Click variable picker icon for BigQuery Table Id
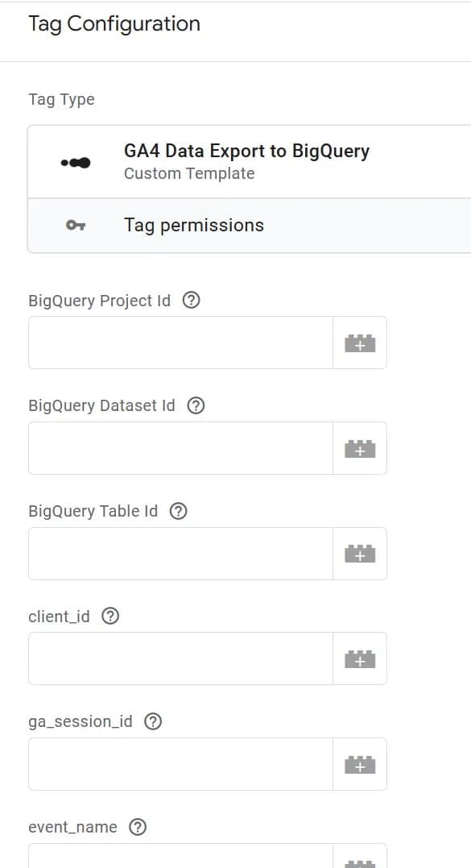Image resolution: width=471 pixels, height=868 pixels. coord(360,554)
